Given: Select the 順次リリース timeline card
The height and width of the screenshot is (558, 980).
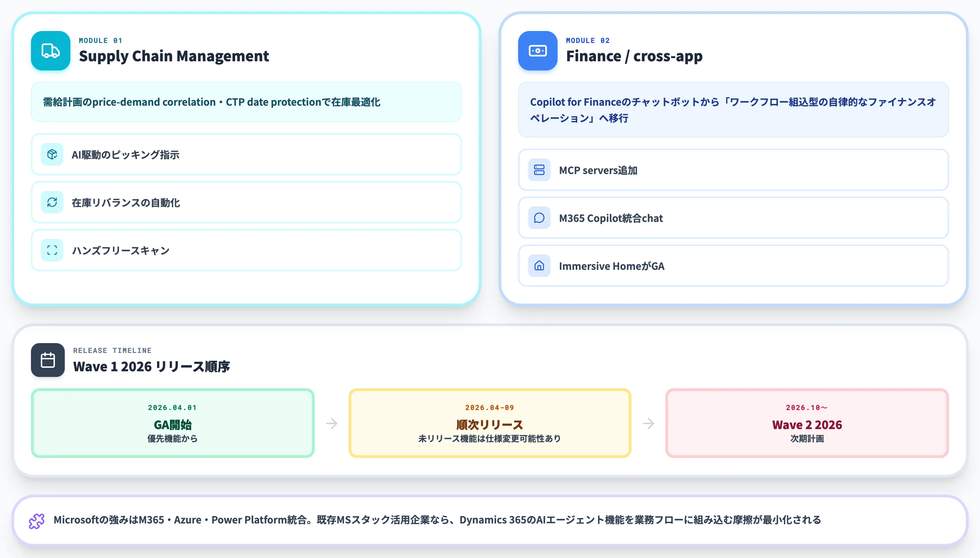Looking at the screenshot, I should (x=490, y=423).
